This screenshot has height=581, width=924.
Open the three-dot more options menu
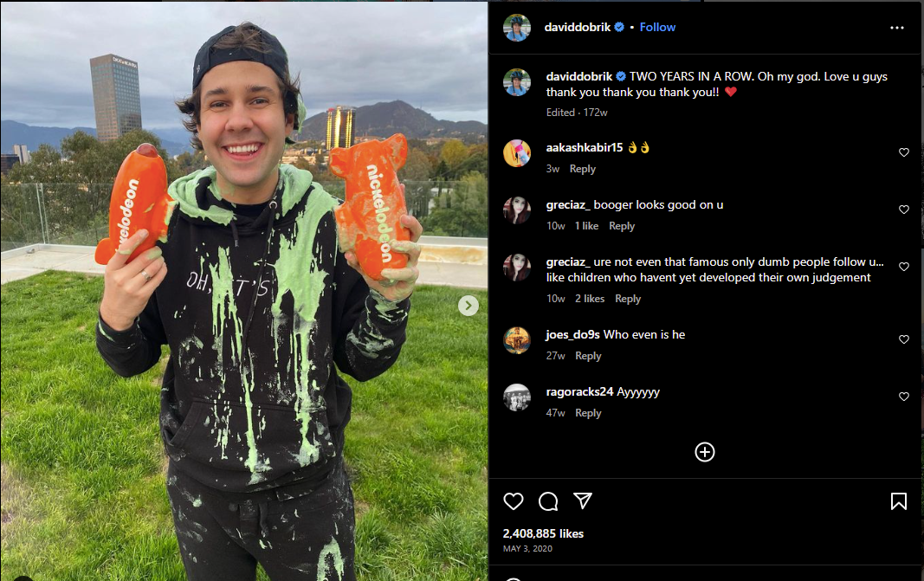(x=897, y=28)
